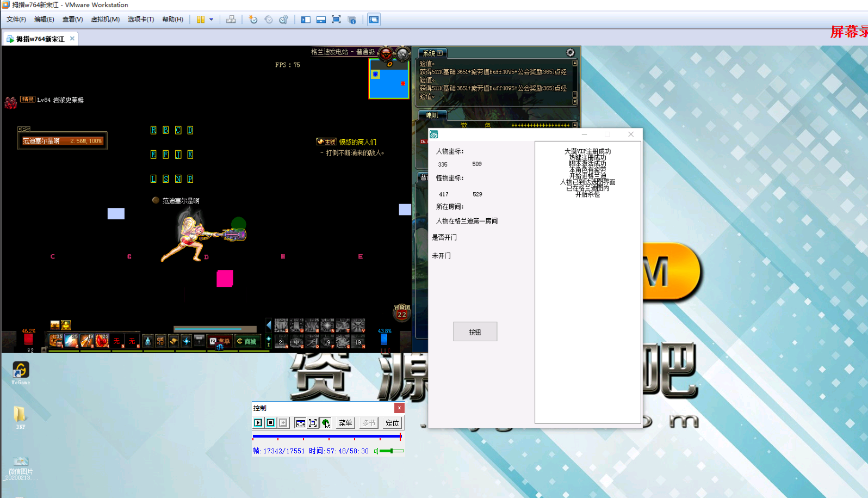Image resolution: width=868 pixels, height=498 pixels.
Task: Click the monster coordinate value 417
Action: click(x=444, y=194)
